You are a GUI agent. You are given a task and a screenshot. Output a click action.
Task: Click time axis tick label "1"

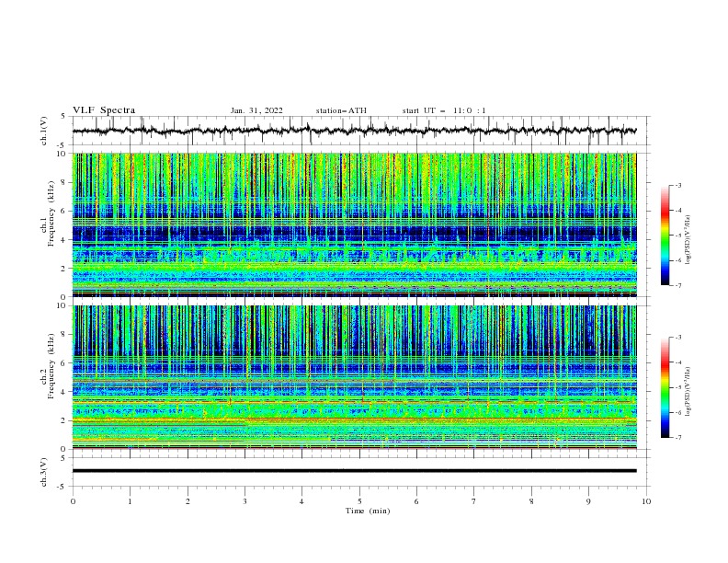[130, 501]
